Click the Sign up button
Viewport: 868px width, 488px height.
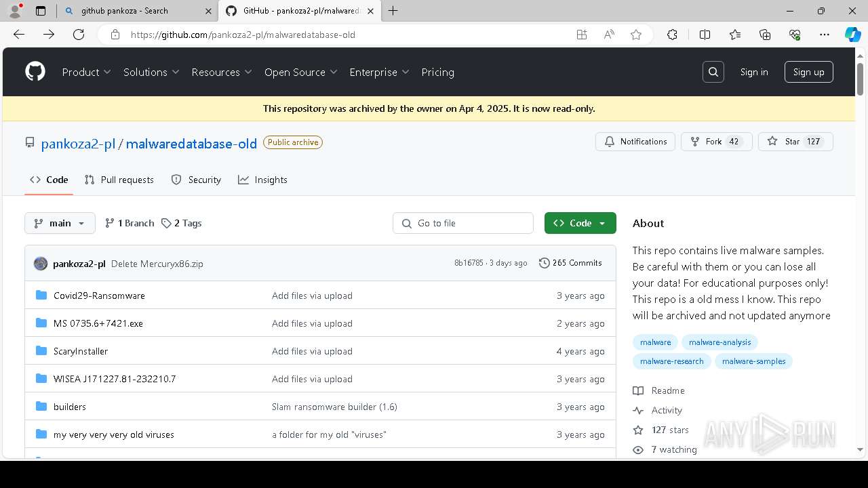pyautogui.click(x=809, y=72)
